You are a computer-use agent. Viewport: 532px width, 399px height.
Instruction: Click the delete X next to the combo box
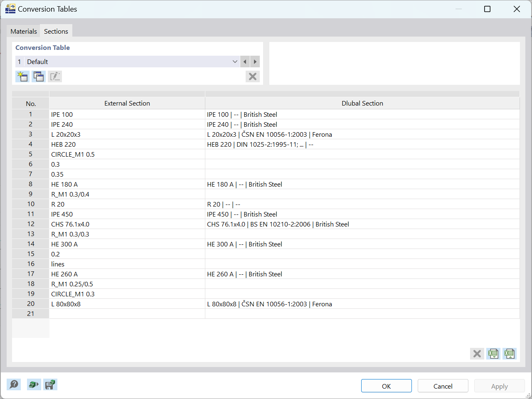(252, 76)
